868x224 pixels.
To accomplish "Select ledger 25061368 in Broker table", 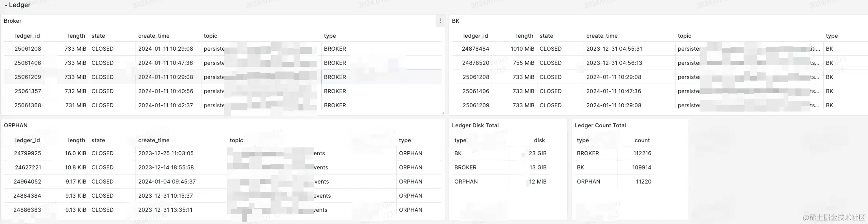I will pyautogui.click(x=28, y=105).
